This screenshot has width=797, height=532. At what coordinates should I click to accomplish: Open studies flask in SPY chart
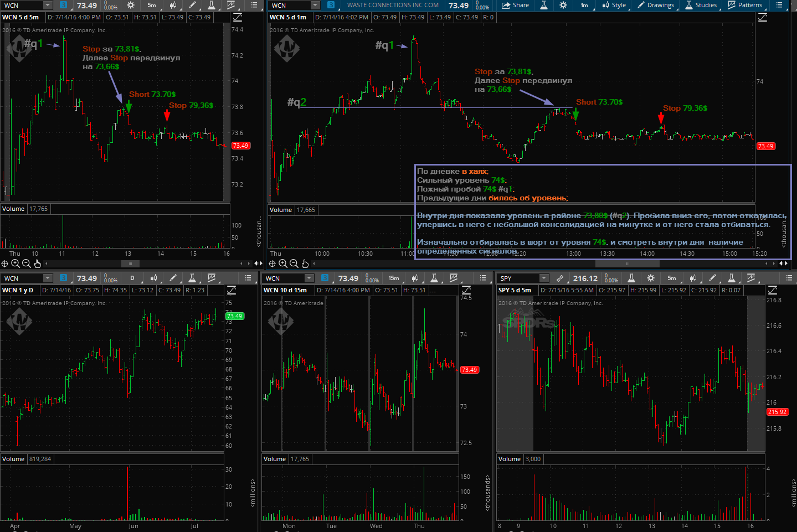tap(732, 278)
